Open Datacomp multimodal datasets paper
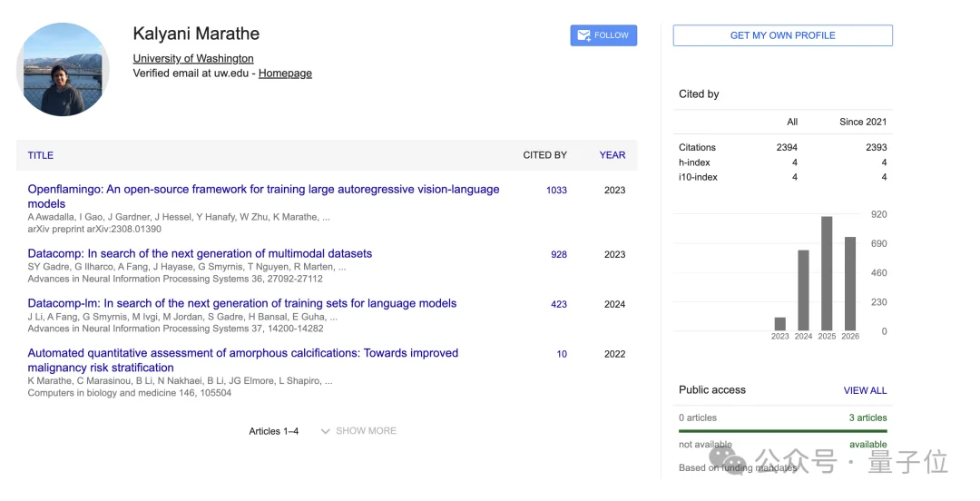 (200, 253)
